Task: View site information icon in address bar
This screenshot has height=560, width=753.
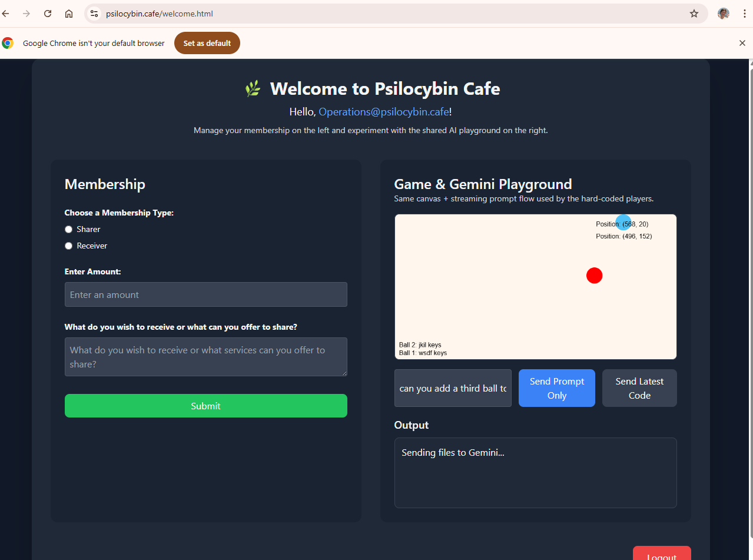Action: (94, 14)
